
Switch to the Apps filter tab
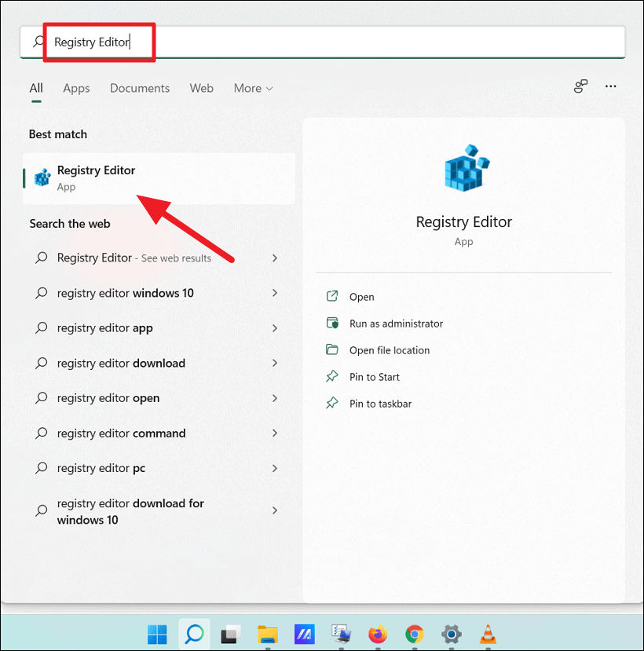point(76,88)
